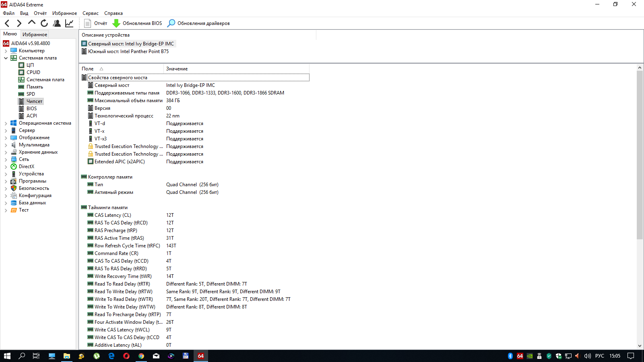Screen dimensions: 644x362
Task: Click the Устройства tree icon
Action: pos(14,174)
